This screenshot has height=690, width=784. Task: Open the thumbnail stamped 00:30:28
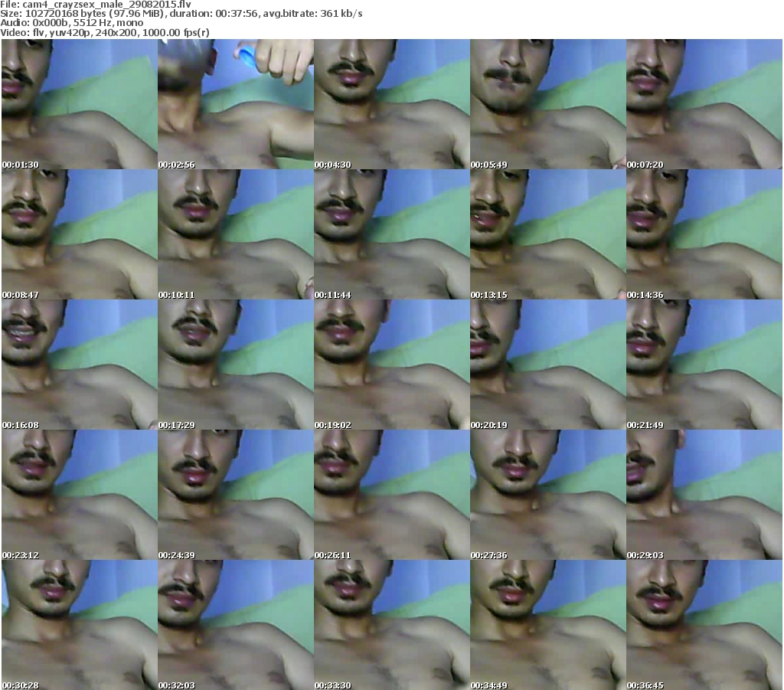80,625
